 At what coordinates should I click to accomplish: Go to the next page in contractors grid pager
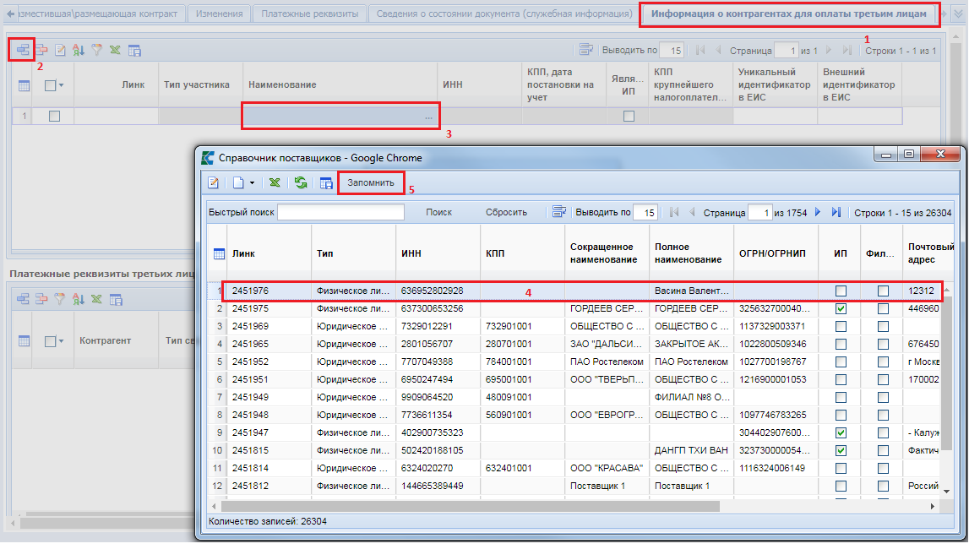click(x=829, y=50)
